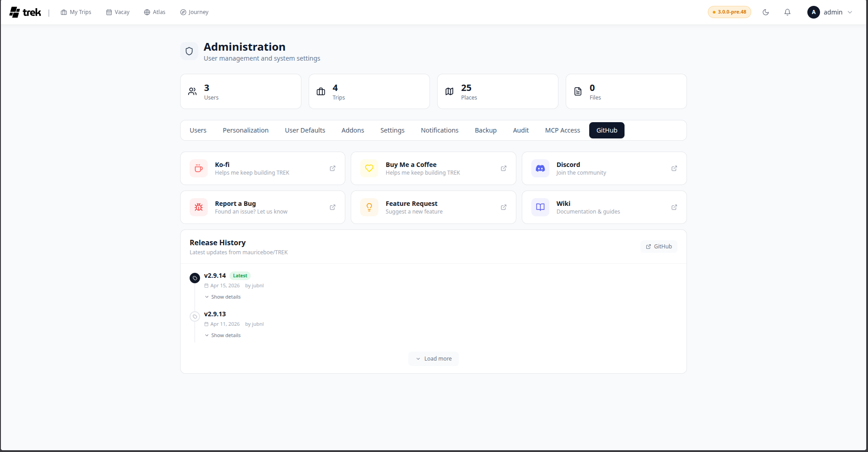Click the v2.9.14 version title
868x452 pixels.
(x=215, y=276)
